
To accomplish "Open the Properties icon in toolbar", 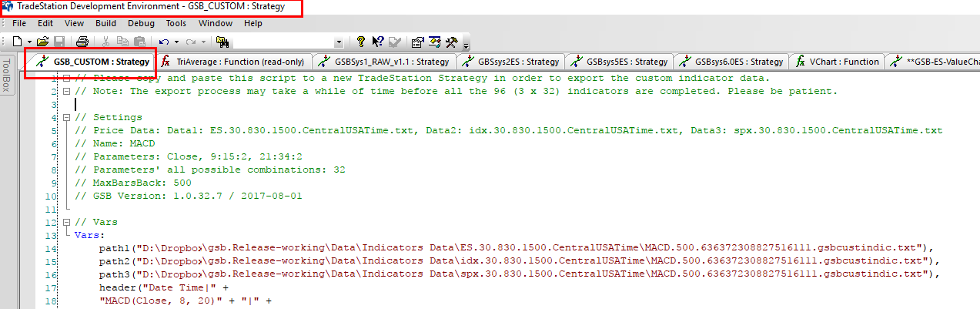I will pos(417,42).
